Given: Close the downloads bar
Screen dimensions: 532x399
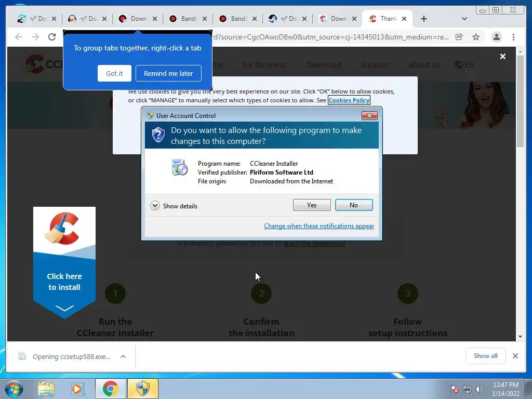Looking at the screenshot, I should 515,355.
